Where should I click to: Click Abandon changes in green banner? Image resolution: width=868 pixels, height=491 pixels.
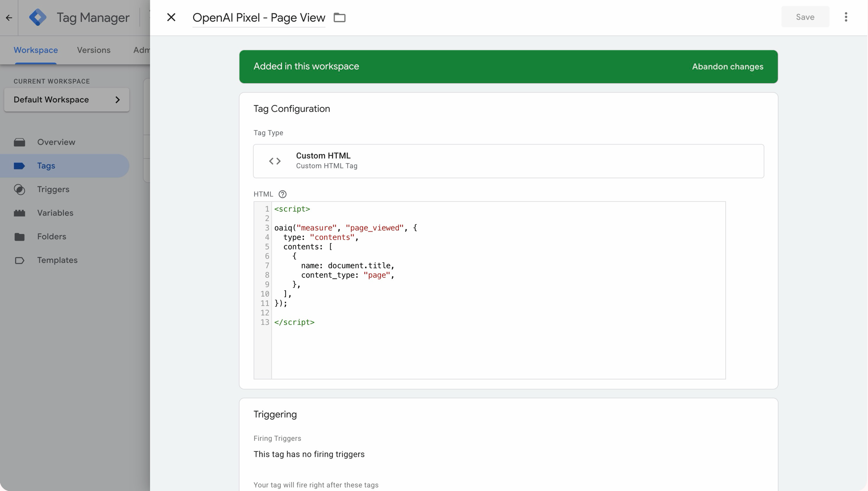point(727,67)
